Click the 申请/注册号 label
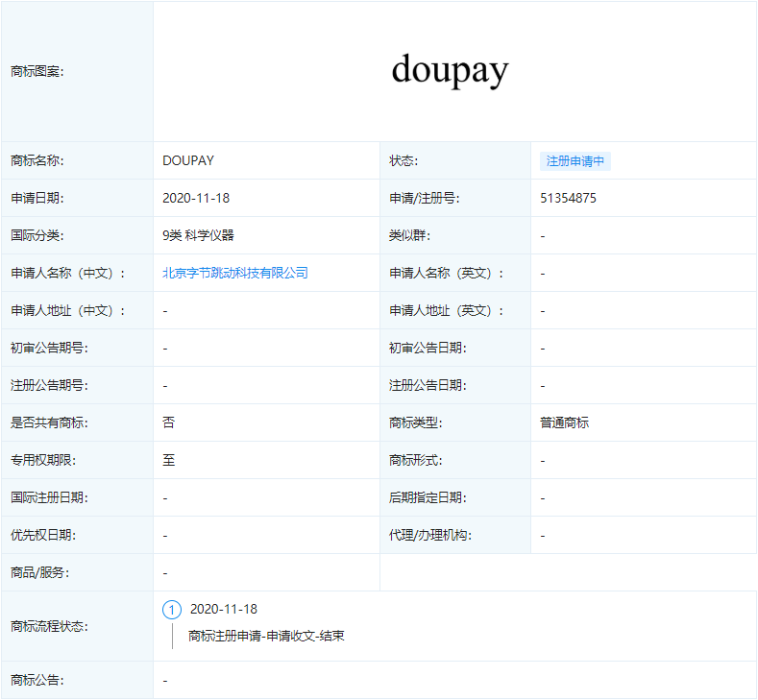The image size is (758, 700). (424, 198)
